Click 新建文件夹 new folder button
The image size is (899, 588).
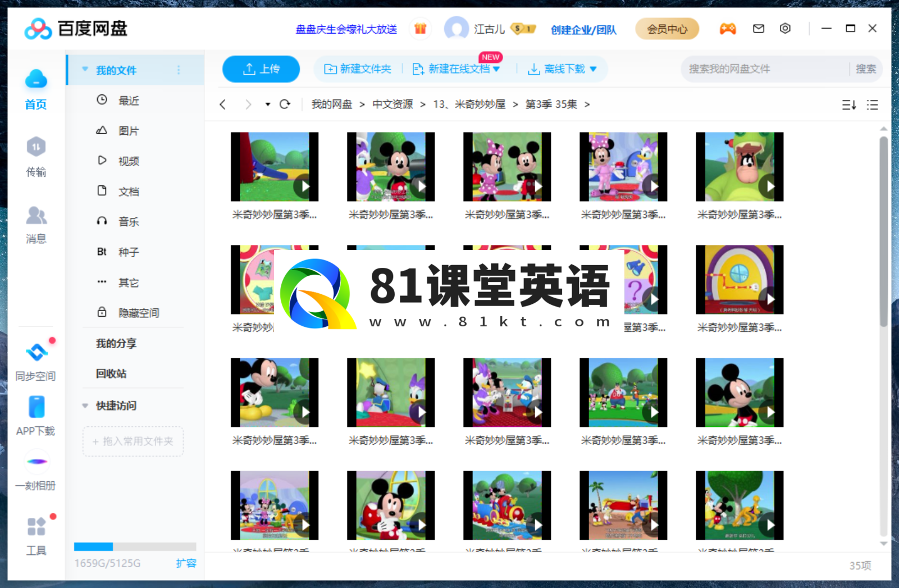[x=358, y=69]
